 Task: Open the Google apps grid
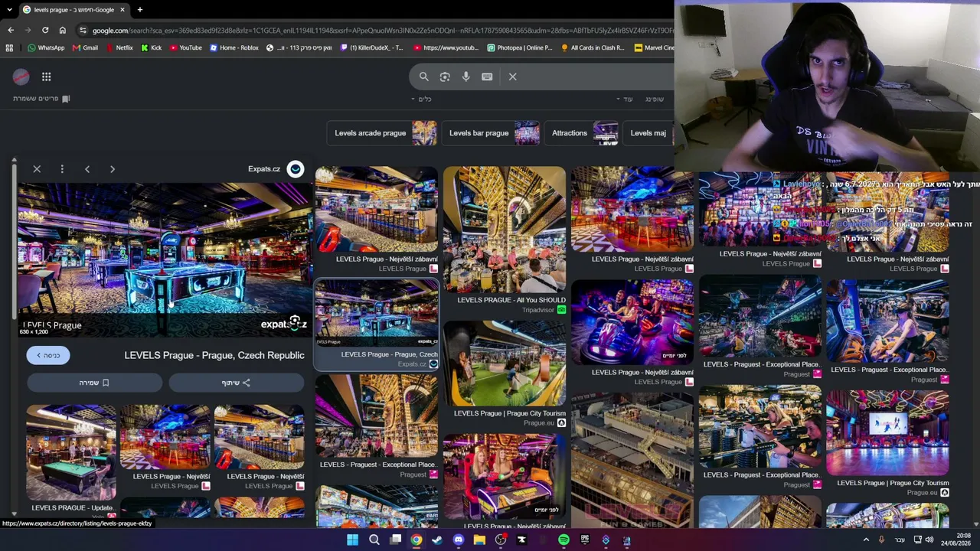47,77
